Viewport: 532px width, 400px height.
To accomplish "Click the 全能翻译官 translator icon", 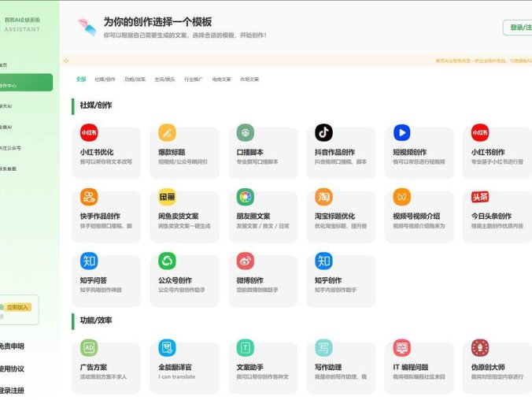I will (x=168, y=348).
